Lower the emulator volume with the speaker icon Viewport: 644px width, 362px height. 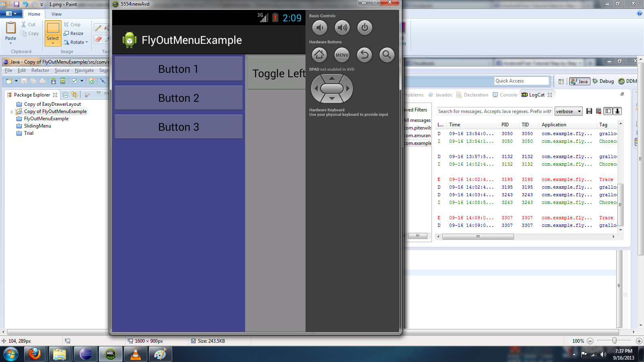click(320, 28)
